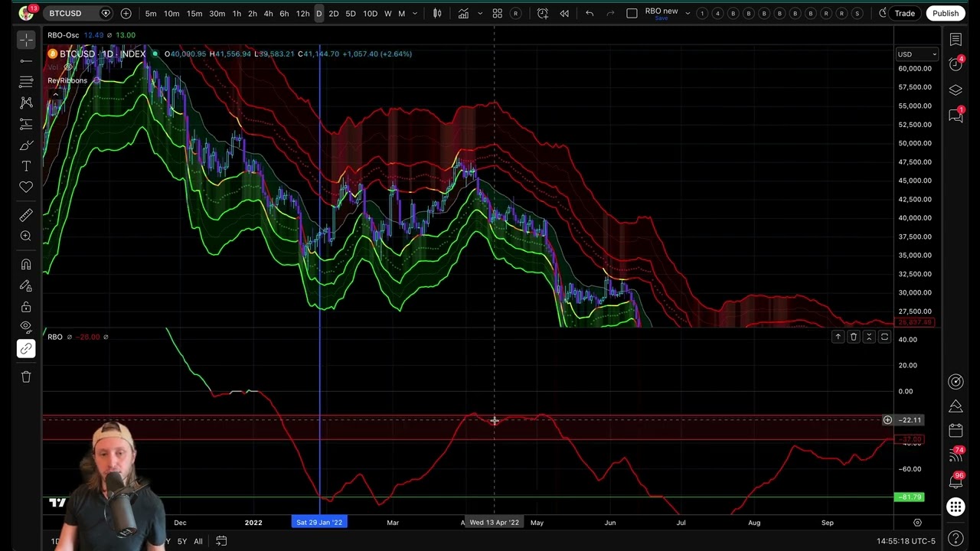
Task: Select the D daily timeframe
Action: pos(318,14)
